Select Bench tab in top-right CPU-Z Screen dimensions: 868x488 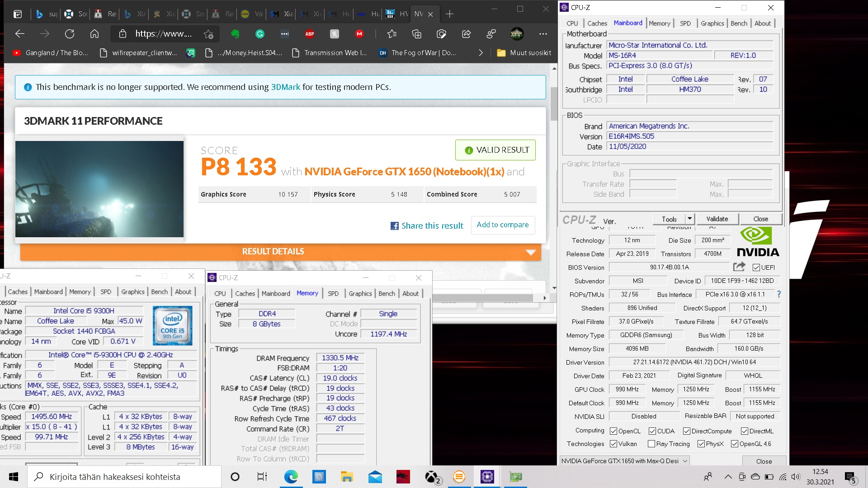739,23
